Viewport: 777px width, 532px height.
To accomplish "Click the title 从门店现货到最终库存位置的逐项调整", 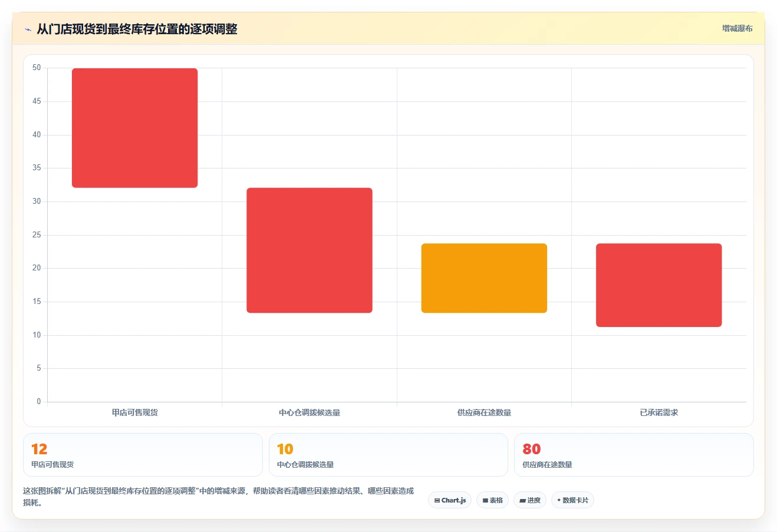I will [x=137, y=29].
